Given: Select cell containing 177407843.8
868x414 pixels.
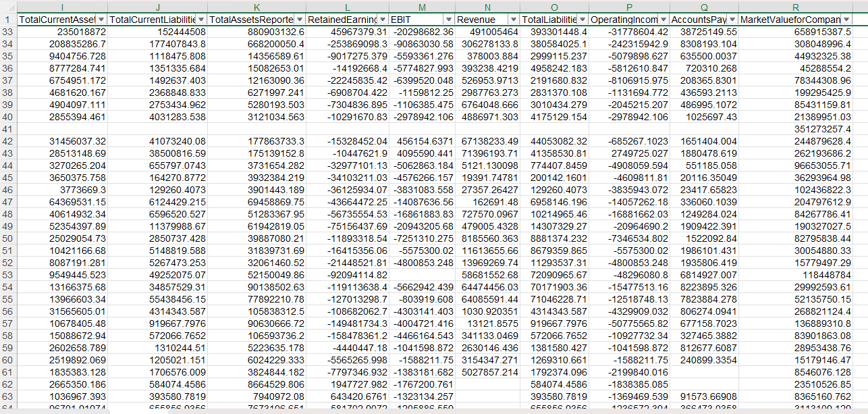Looking at the screenshot, I should click(157, 44).
